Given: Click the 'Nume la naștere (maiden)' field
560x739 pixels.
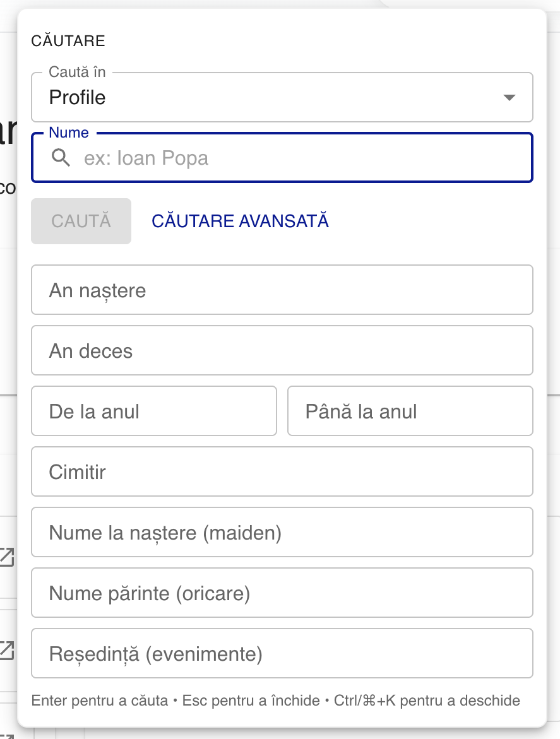Looking at the screenshot, I should (282, 532).
